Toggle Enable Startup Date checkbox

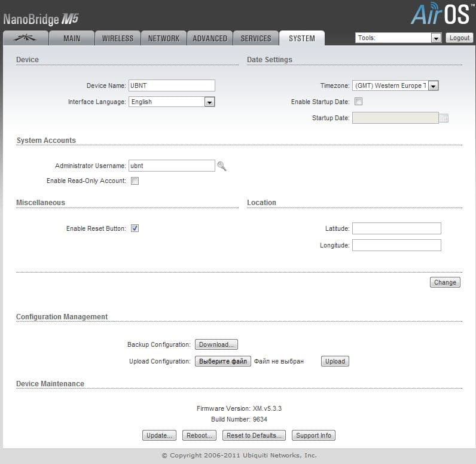click(359, 102)
